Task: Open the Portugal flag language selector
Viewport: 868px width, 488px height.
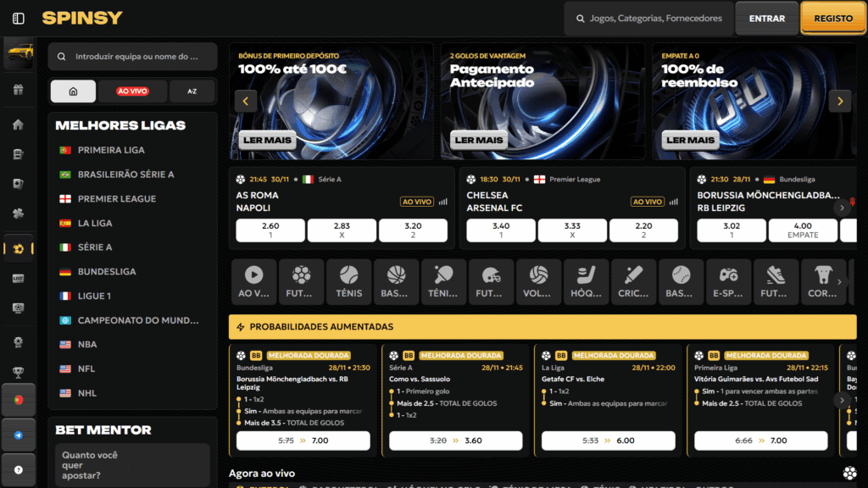Action: click(18, 400)
